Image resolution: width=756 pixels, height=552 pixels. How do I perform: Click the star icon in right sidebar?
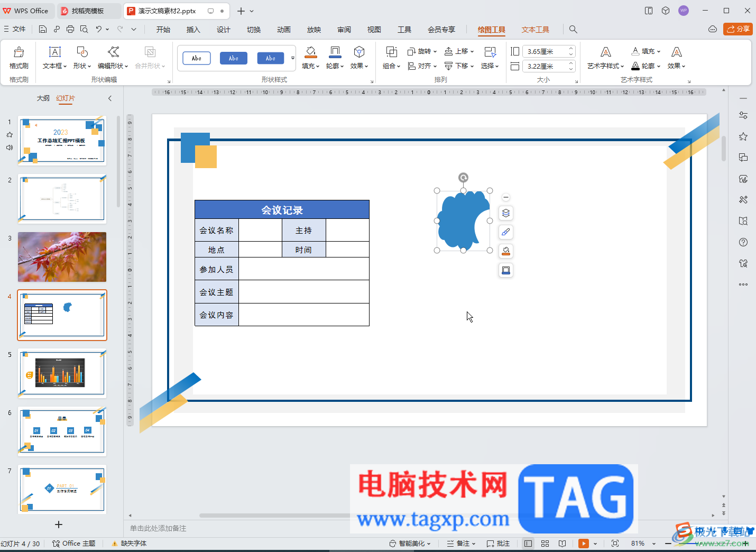[x=743, y=136]
